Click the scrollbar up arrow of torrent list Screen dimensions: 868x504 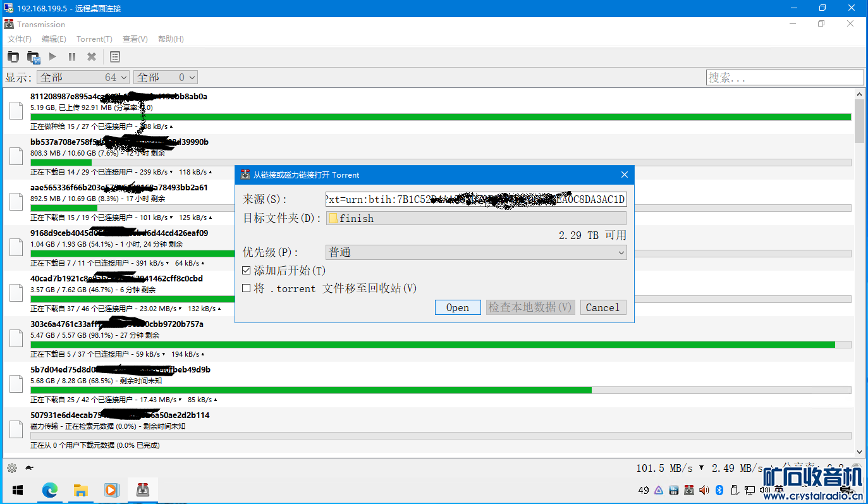[x=859, y=94]
